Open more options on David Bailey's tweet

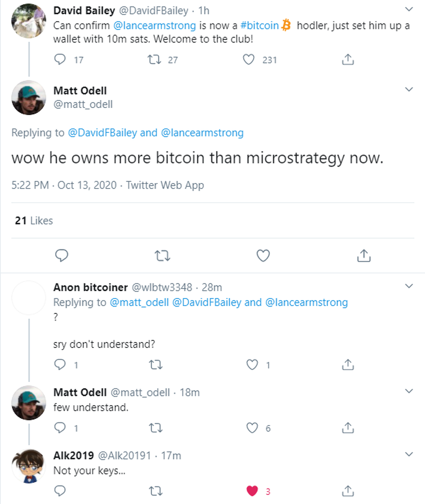(x=409, y=9)
